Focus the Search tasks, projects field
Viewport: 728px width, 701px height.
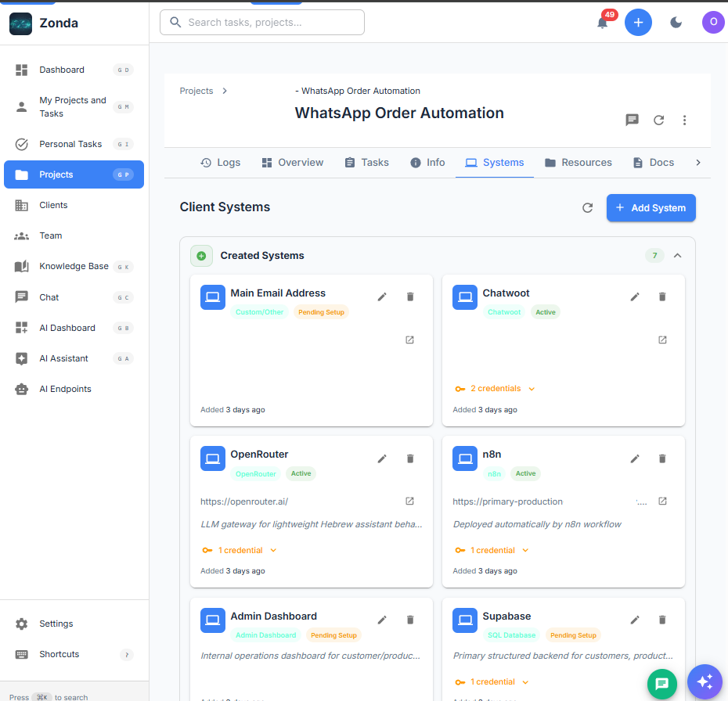point(262,22)
